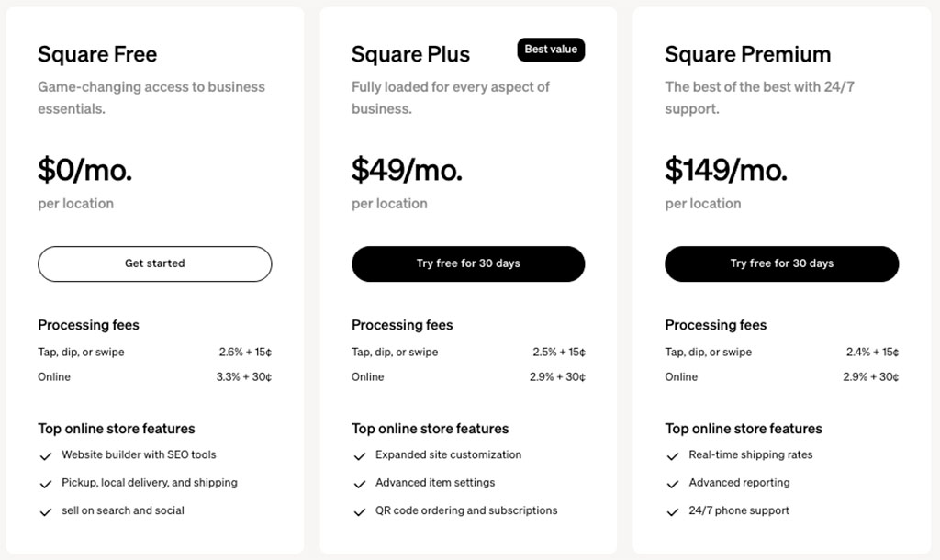Start Square Premium 30-day free trial
Screen dimensions: 940x560
pos(781,263)
